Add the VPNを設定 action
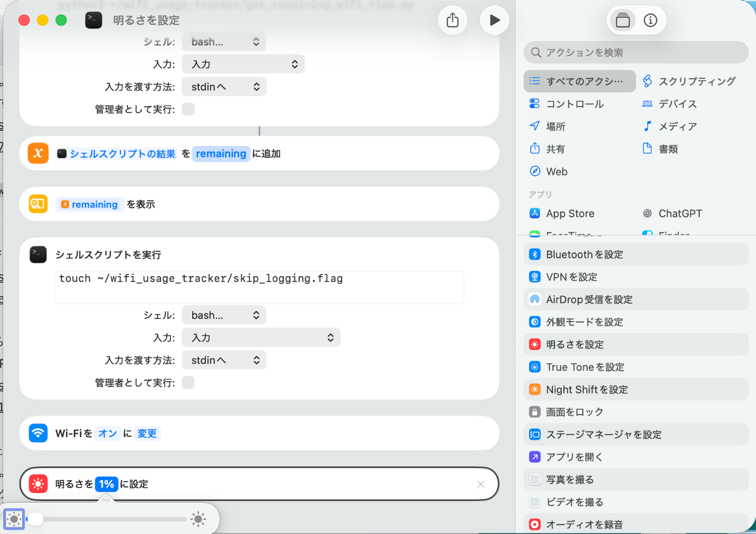The height and width of the screenshot is (534, 756). point(636,277)
